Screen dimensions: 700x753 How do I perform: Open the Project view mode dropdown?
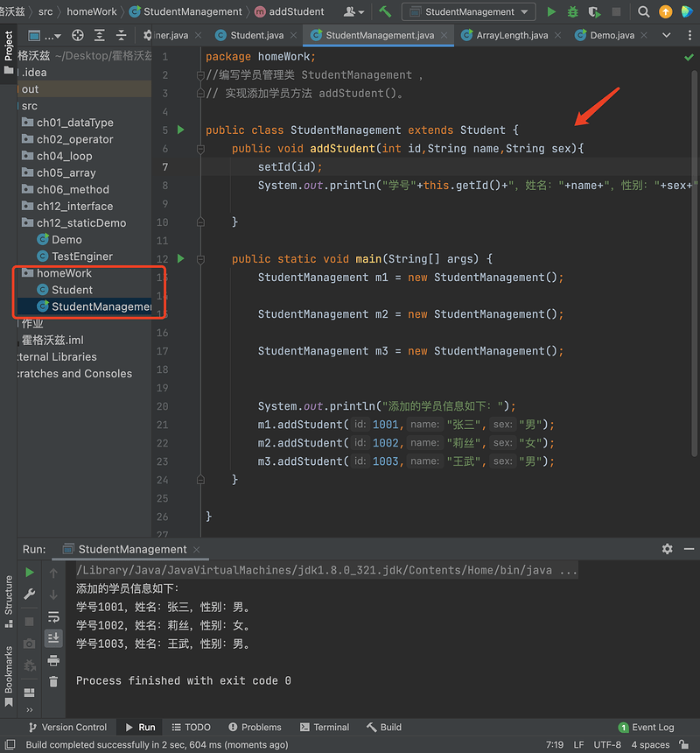45,35
